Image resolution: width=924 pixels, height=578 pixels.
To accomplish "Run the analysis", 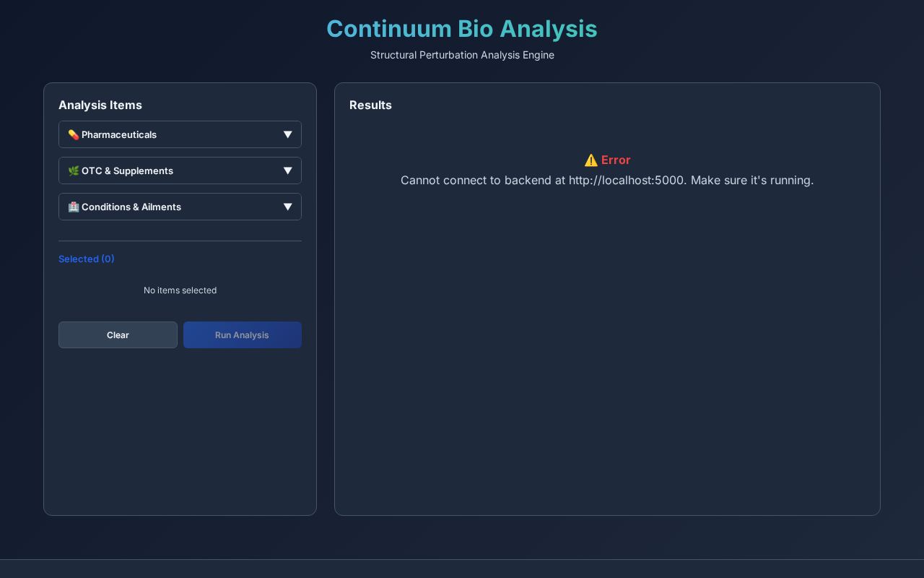I will [243, 335].
